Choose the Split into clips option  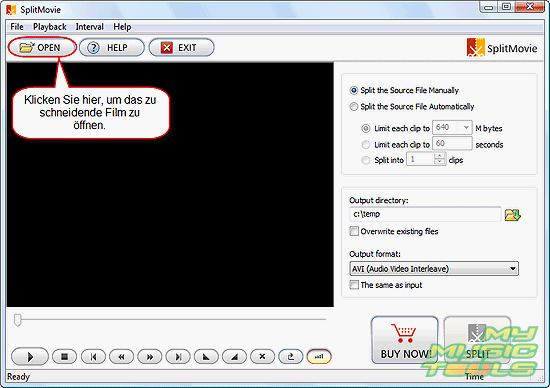pyautogui.click(x=365, y=160)
